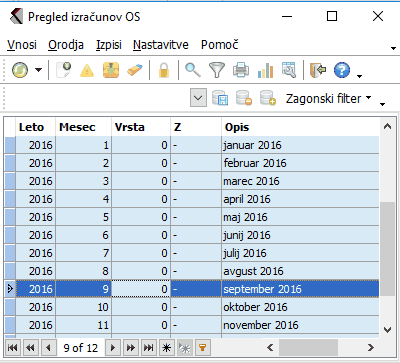Click the magnifying glass search icon
Screen dimensions: 400x363
(x=193, y=70)
